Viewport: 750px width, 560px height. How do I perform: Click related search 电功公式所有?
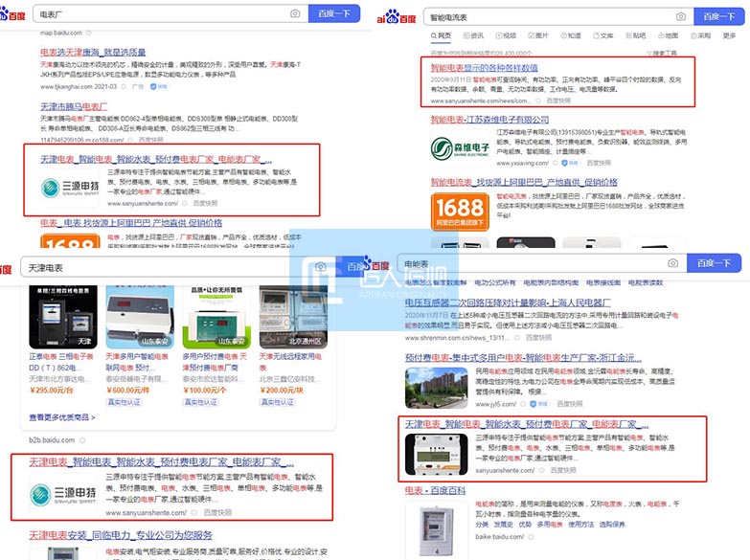tap(495, 282)
